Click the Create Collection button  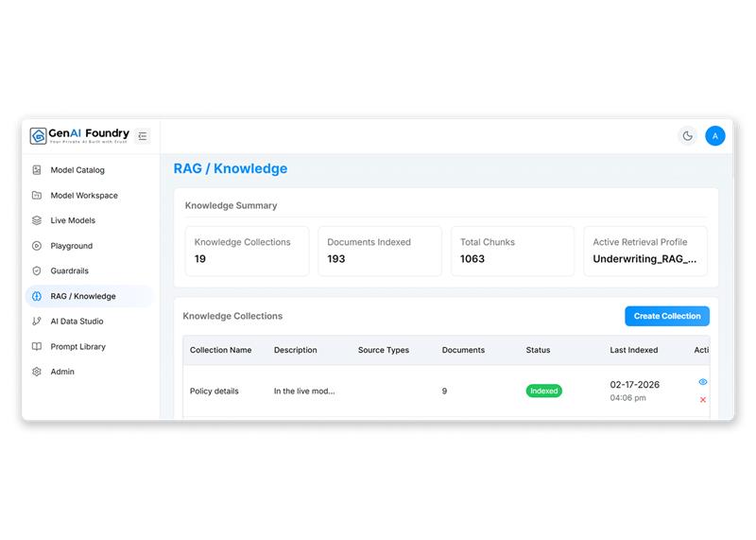pyautogui.click(x=666, y=316)
